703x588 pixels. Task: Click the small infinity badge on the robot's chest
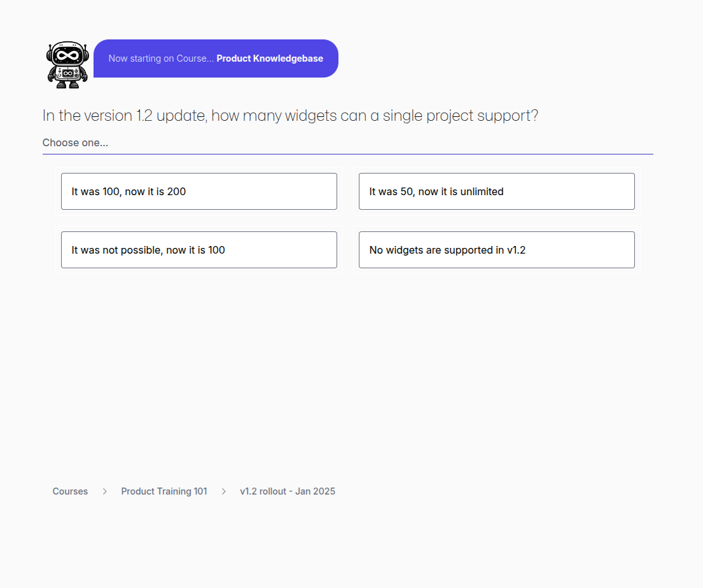point(67,74)
